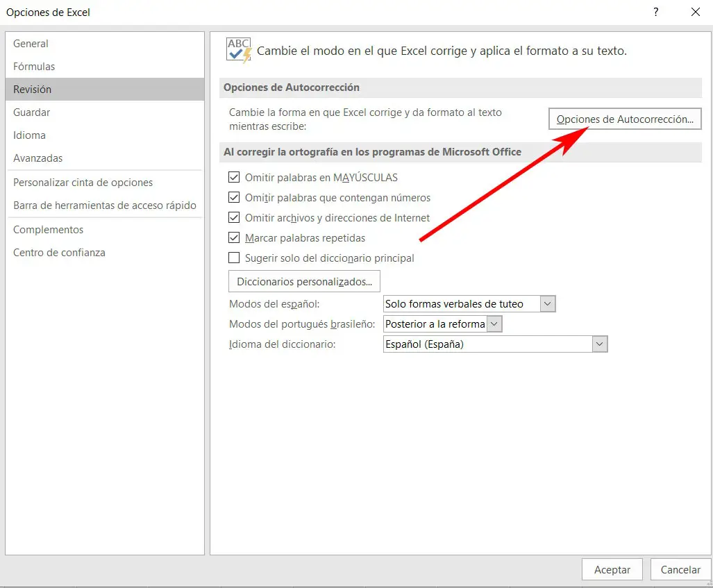
Task: Open Diccionarios personalizados...
Action: (x=304, y=281)
